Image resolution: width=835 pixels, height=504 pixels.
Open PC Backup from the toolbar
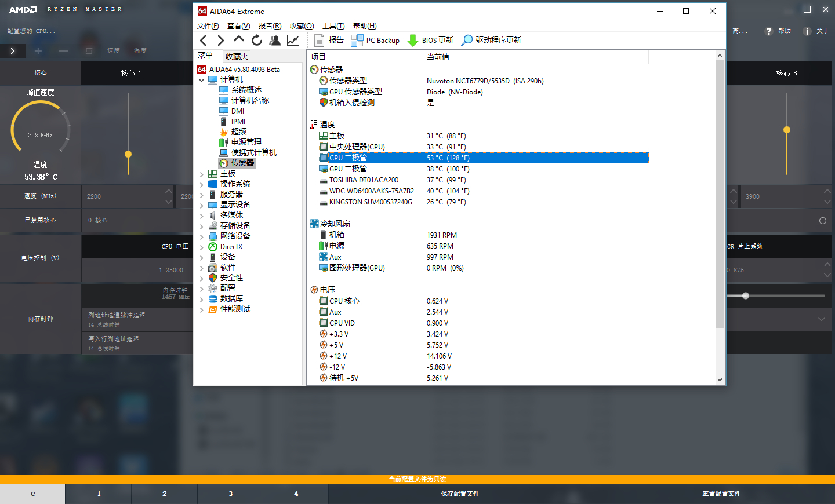coord(375,40)
